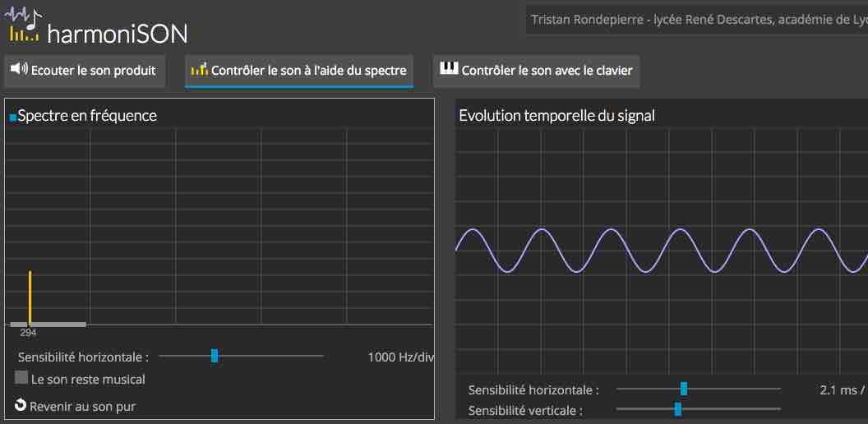
Task: Select "Contrôler le son à l'aide du spectre" tab
Action: coord(299,71)
